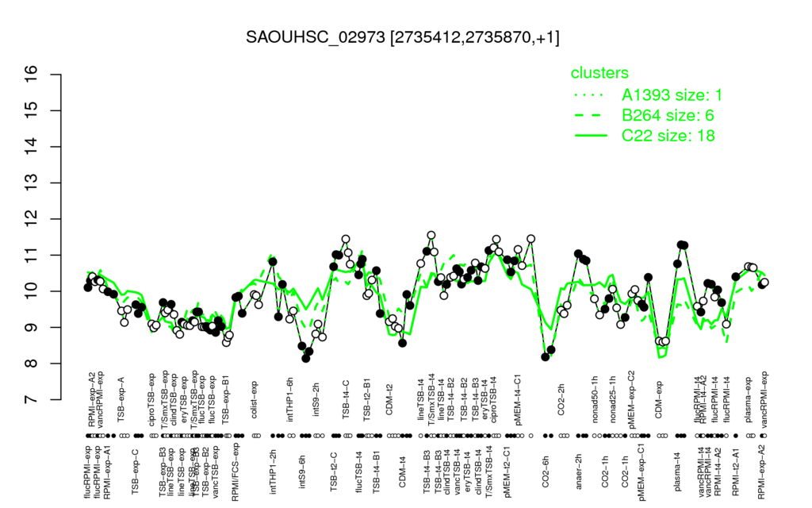Click x-axis label 'CDM-t4'
The height and width of the screenshot is (508, 812).
(402, 471)
